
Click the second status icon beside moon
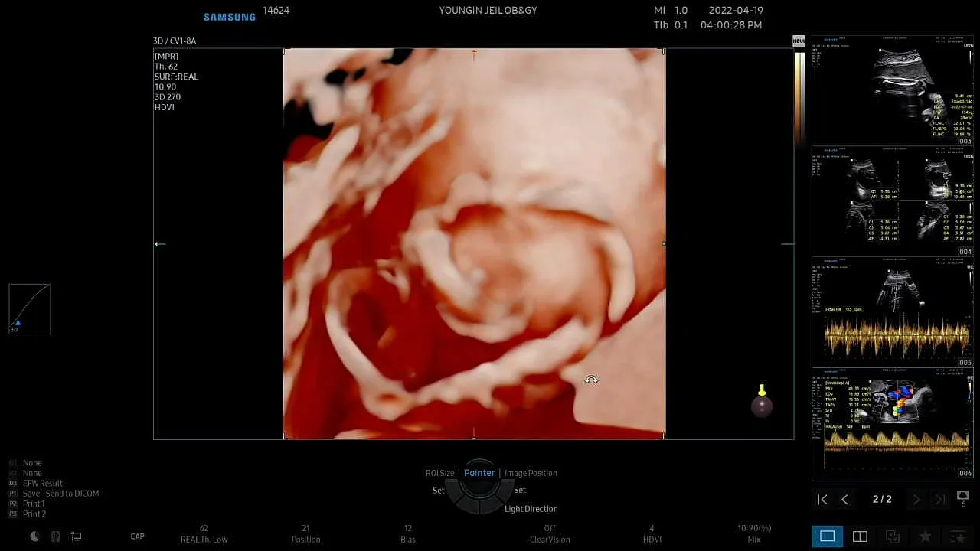[55, 536]
